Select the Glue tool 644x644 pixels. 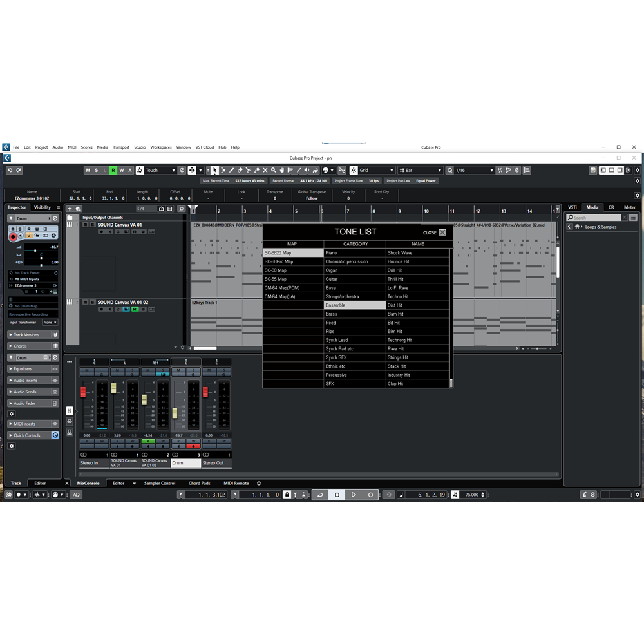[257, 170]
